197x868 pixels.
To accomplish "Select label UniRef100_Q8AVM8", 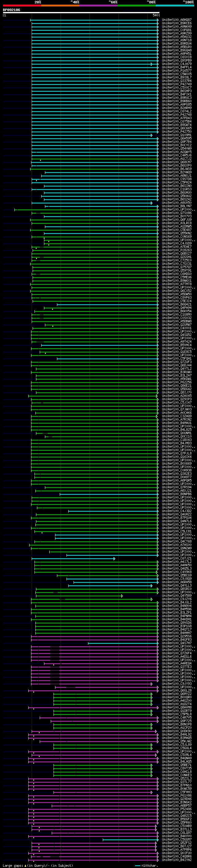I will [x=177, y=707].
